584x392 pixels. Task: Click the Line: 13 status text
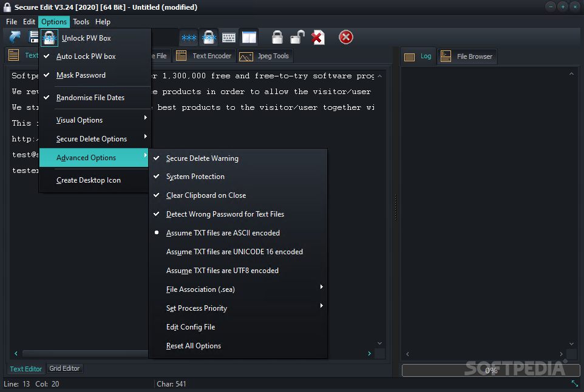(17, 384)
